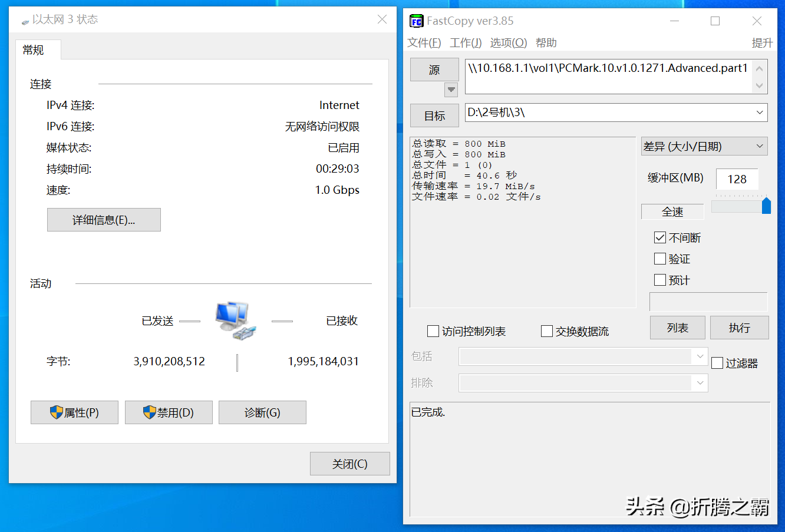The image size is (785, 532).
Task: Open the 文件(F) menu in FastCopy
Action: (424, 43)
